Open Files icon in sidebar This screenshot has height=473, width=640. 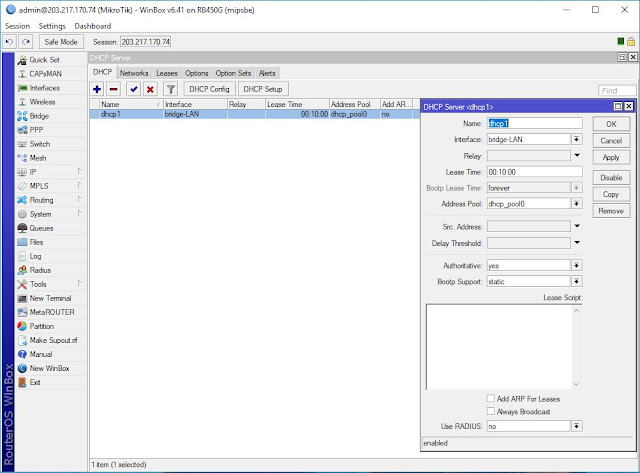coord(22,242)
